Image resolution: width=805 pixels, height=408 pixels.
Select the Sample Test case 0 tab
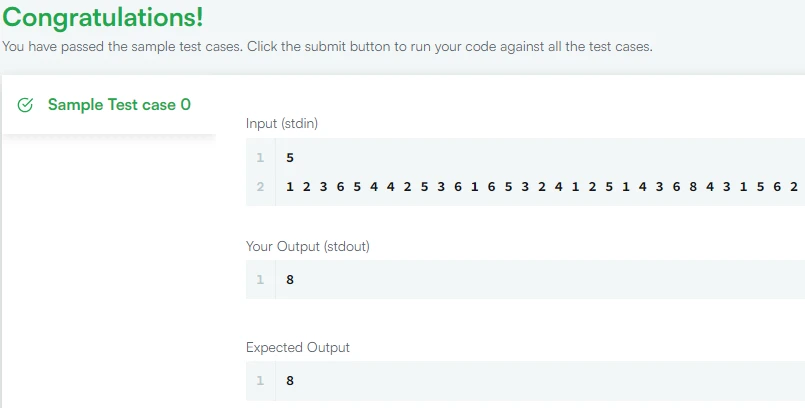pos(119,104)
